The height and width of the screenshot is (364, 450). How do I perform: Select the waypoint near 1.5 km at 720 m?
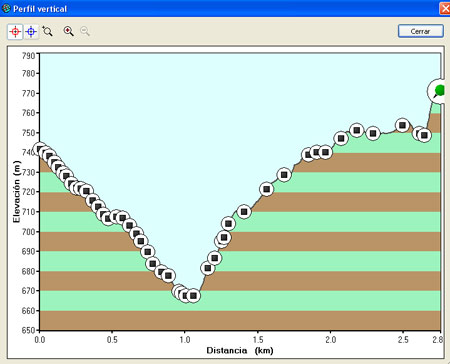click(x=266, y=189)
